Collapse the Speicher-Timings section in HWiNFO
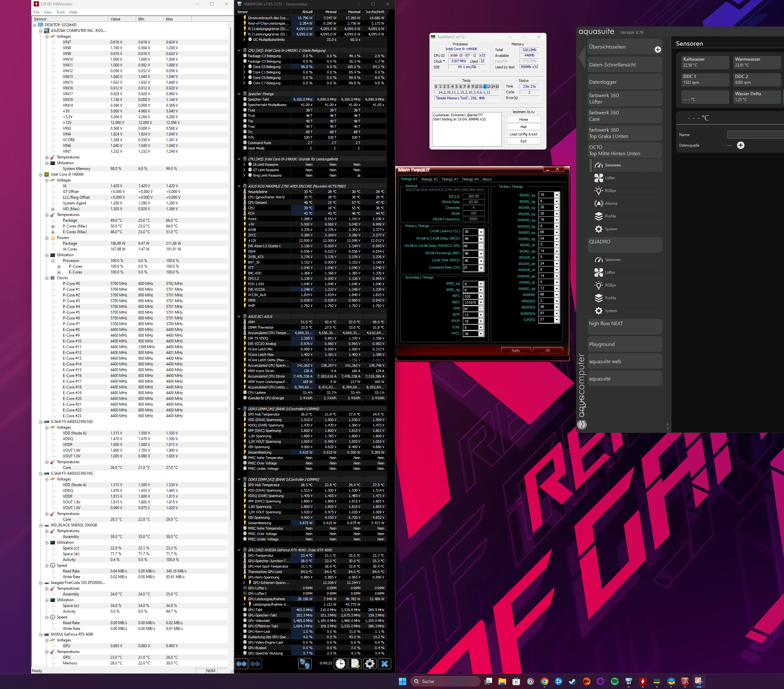 click(x=239, y=94)
